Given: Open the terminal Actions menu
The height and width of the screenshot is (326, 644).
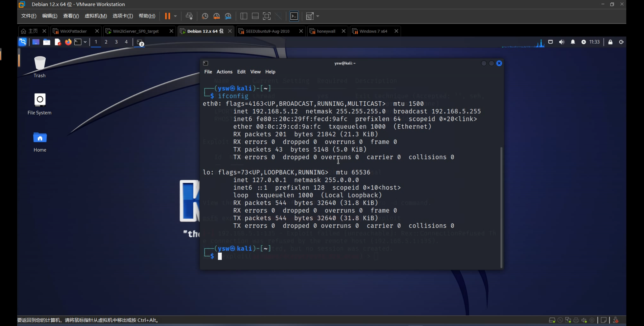Looking at the screenshot, I should click(224, 72).
